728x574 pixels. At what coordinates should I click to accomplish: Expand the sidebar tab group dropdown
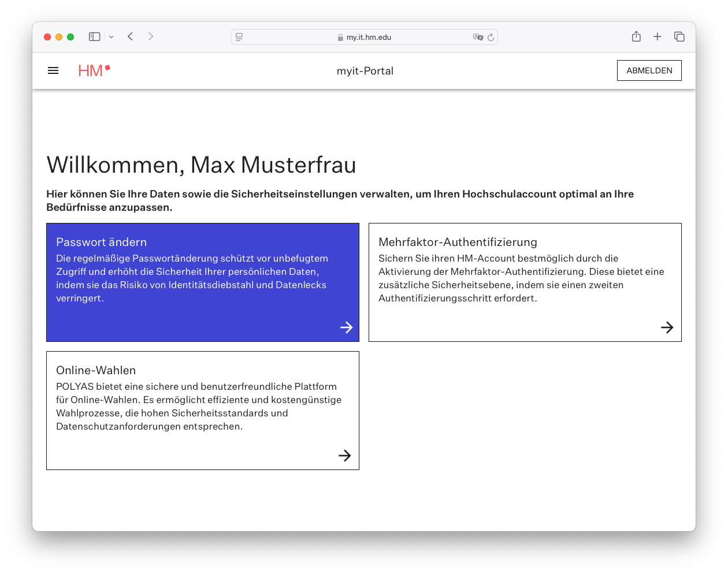(x=112, y=37)
